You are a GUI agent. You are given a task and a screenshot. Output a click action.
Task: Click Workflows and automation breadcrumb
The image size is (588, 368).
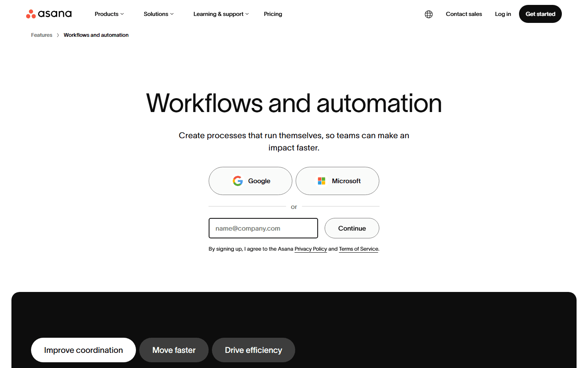tap(96, 35)
